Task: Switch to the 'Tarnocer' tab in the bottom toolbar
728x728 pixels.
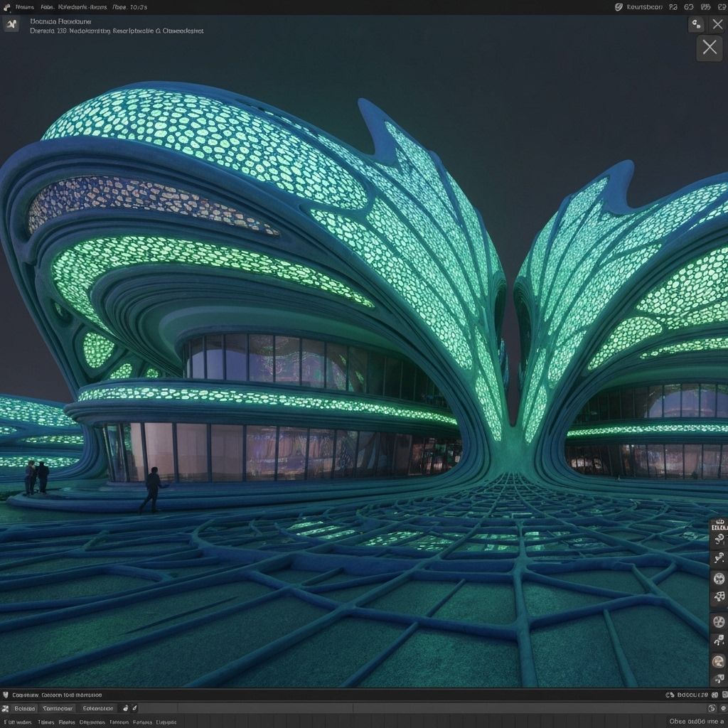Action: tap(58, 708)
